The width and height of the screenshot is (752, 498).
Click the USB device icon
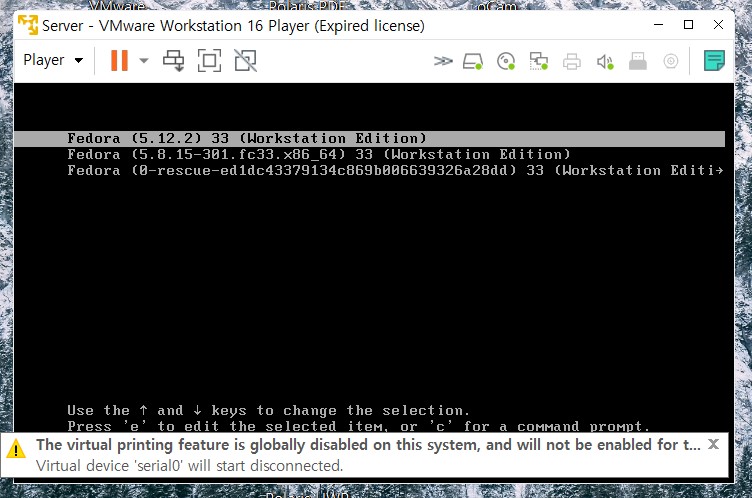[638, 61]
